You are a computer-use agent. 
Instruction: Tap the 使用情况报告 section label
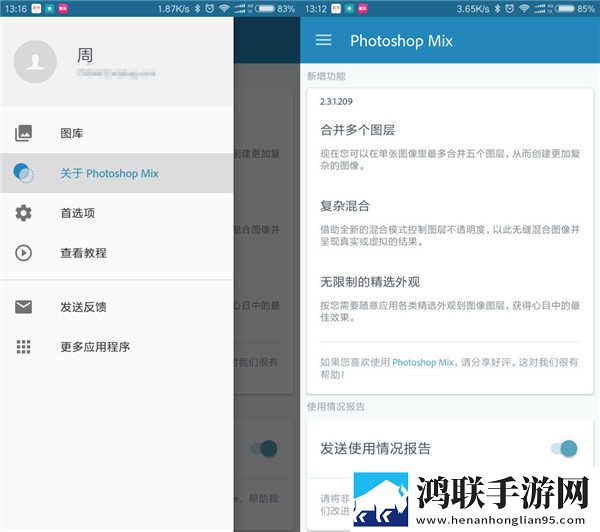[x=336, y=406]
